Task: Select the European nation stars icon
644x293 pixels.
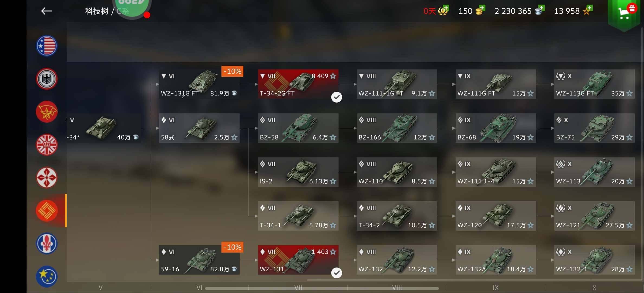Action: coord(47,276)
